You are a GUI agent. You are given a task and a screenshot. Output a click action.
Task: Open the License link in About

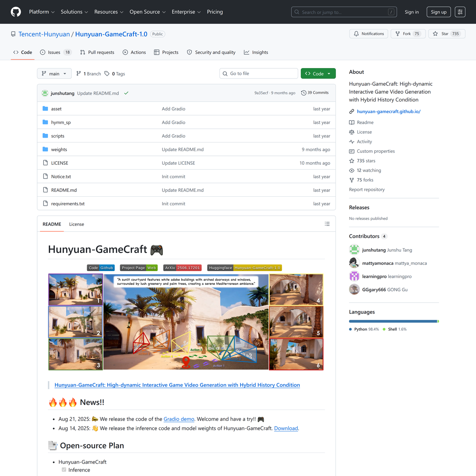click(x=360, y=132)
